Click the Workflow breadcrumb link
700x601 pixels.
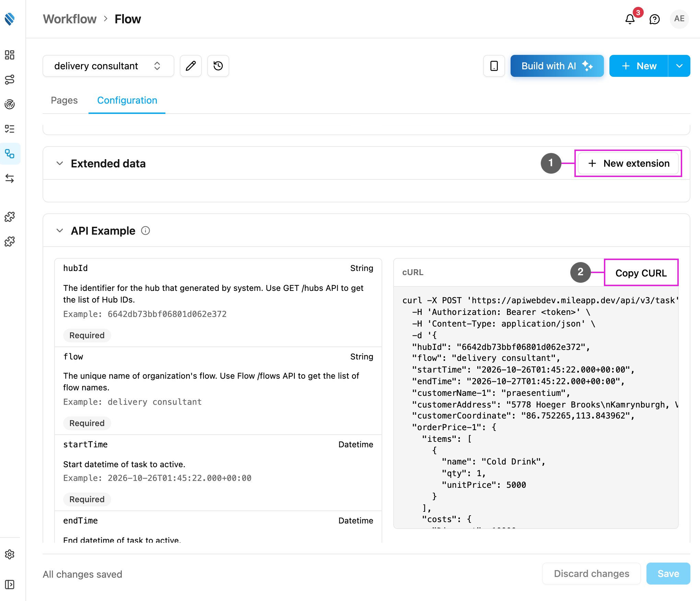pyautogui.click(x=70, y=19)
